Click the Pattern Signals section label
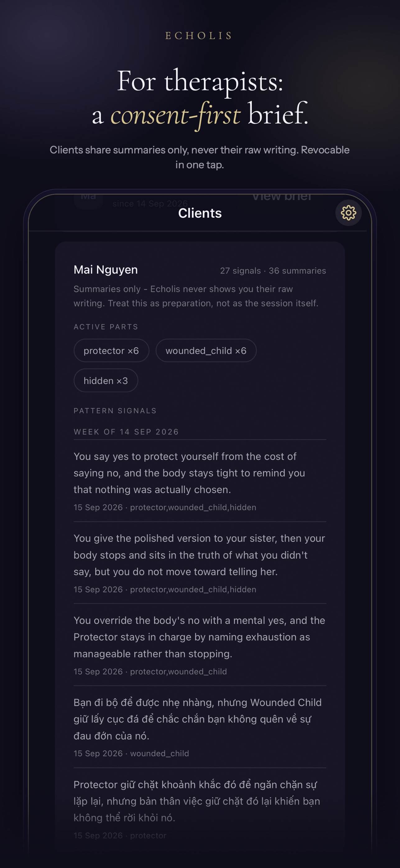Screen dimensions: 400x868 [115, 410]
